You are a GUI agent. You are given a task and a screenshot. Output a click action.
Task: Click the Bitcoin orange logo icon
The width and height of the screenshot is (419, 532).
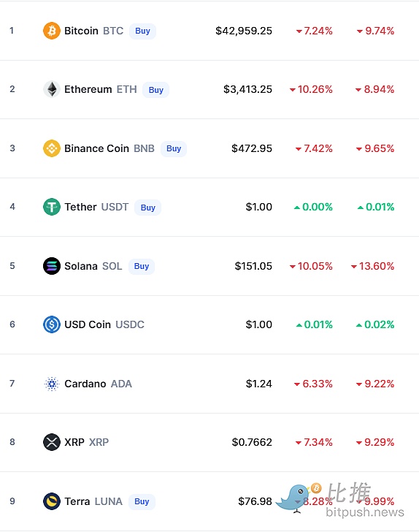click(x=52, y=31)
